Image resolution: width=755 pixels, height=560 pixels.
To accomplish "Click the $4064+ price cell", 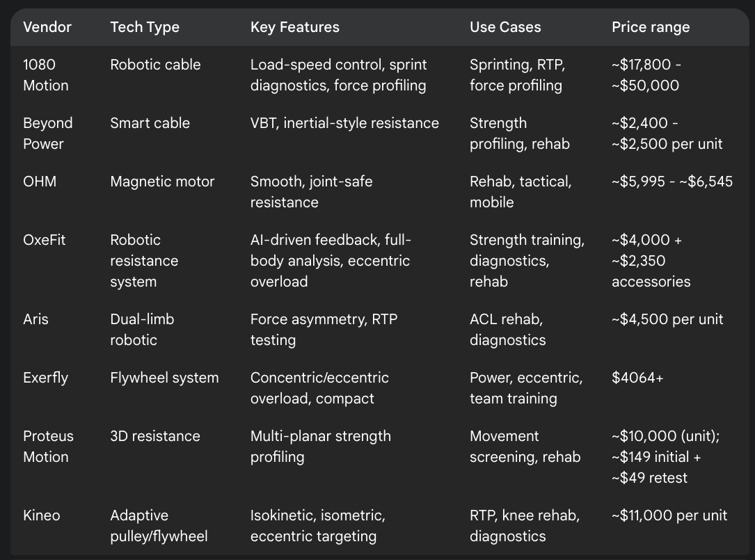I will [637, 378].
